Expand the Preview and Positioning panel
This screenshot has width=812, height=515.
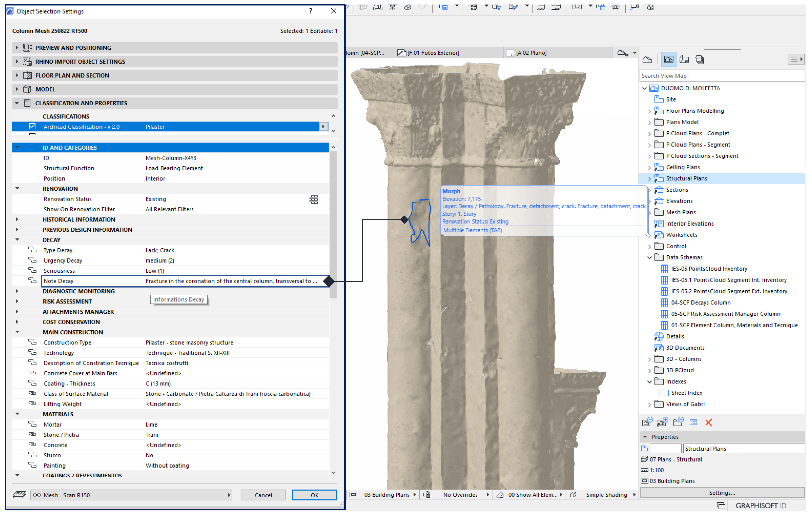[x=17, y=48]
